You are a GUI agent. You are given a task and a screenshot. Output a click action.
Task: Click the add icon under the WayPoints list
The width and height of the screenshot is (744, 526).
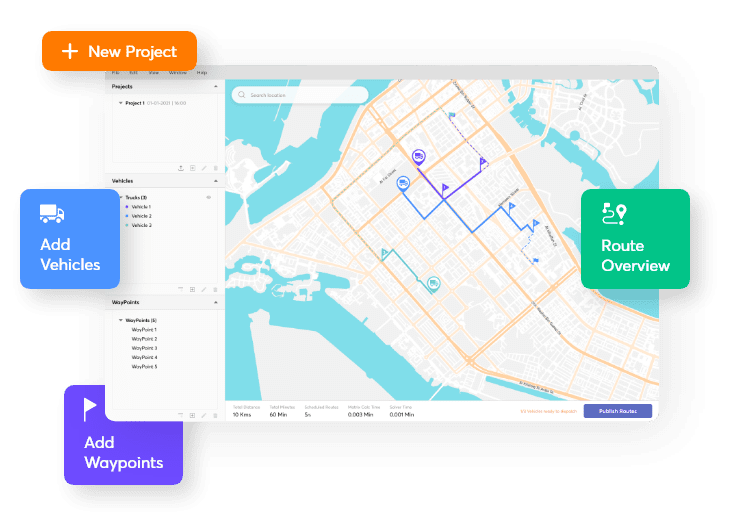coord(193,415)
